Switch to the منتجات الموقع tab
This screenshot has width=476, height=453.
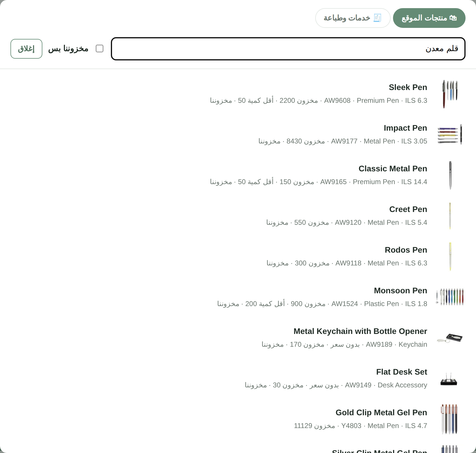429,18
